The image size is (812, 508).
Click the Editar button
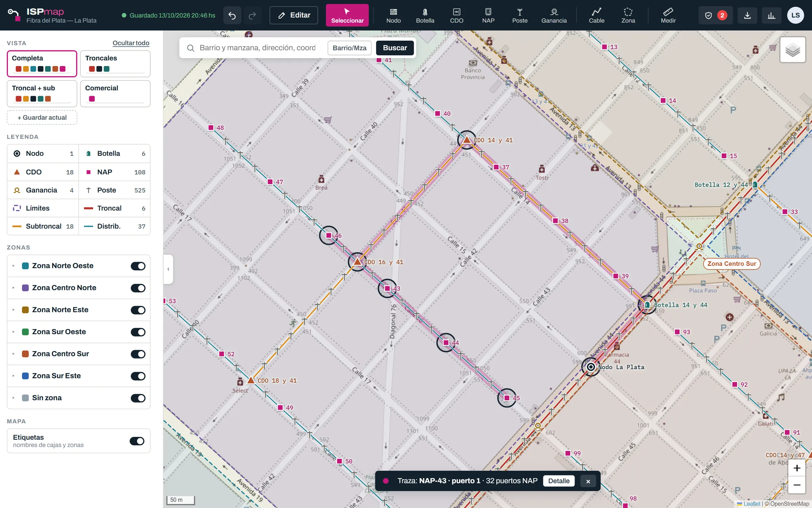click(x=294, y=15)
